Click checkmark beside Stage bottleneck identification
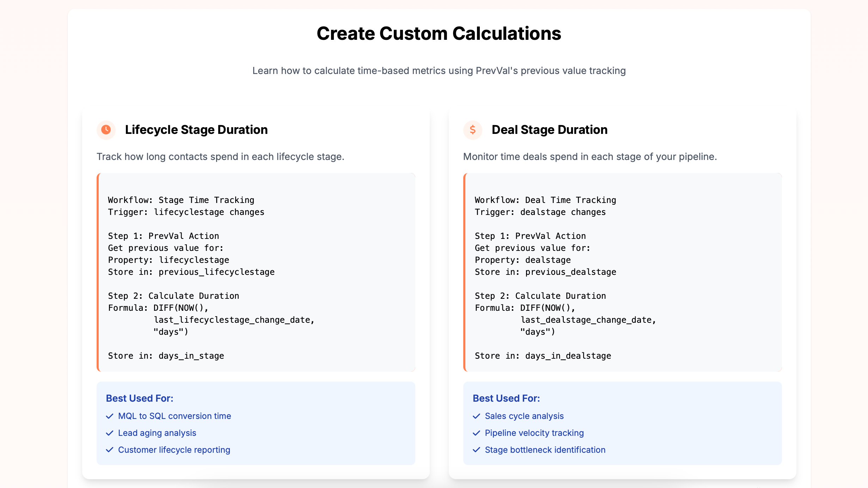 (476, 450)
